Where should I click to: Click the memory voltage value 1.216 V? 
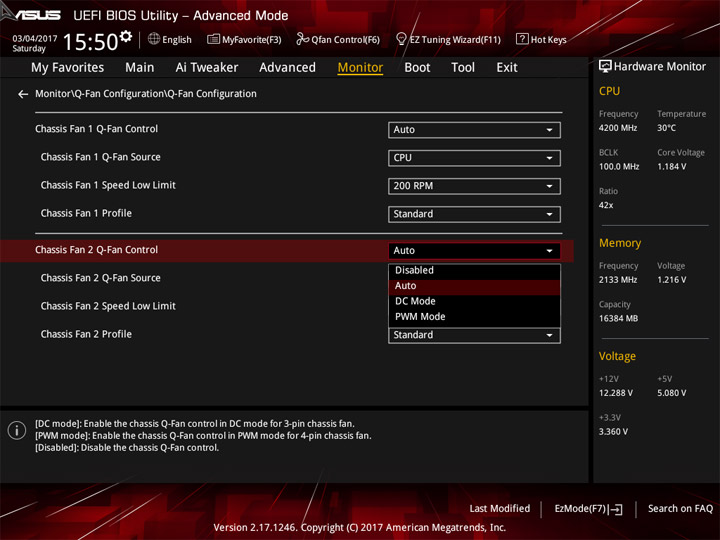[x=672, y=280]
